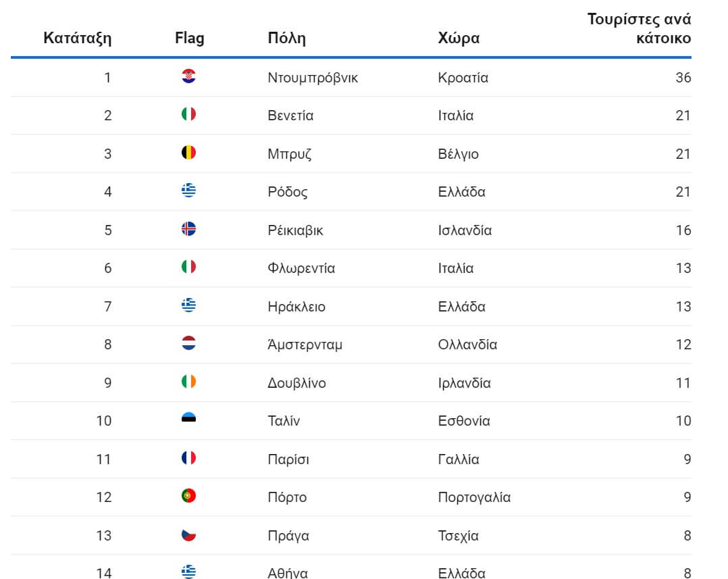
Task: Click the Χώρα column header
Action: pyautogui.click(x=459, y=38)
